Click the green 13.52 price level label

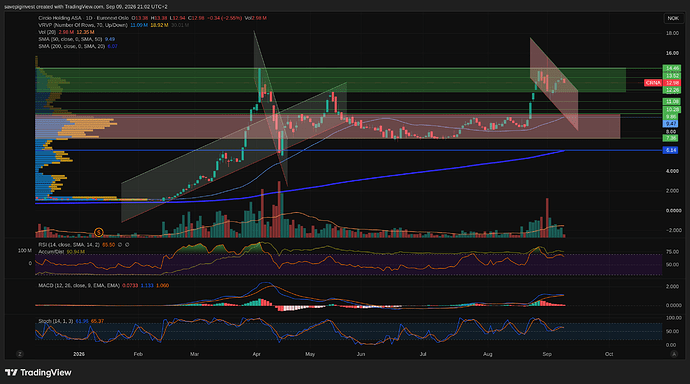pyautogui.click(x=672, y=76)
